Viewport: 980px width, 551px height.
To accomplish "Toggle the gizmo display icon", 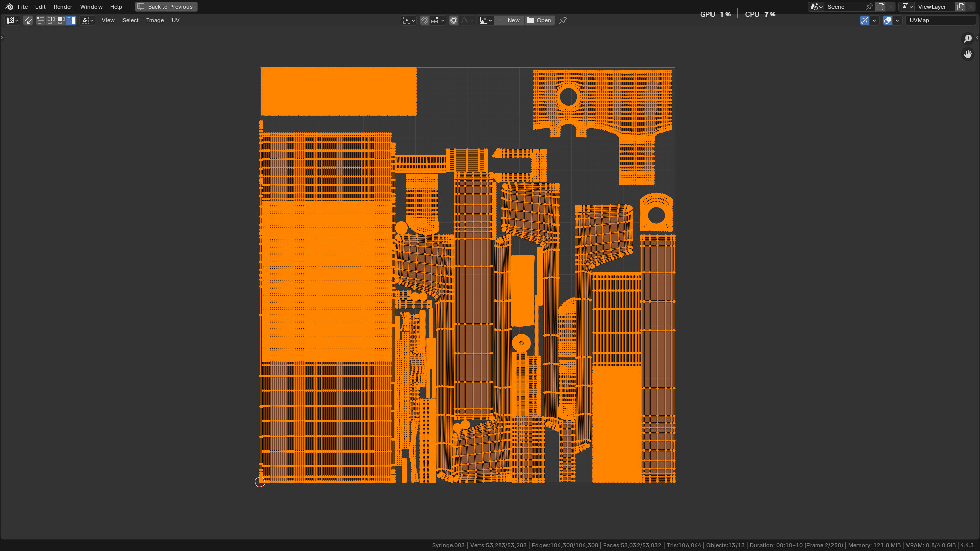I will (864, 20).
